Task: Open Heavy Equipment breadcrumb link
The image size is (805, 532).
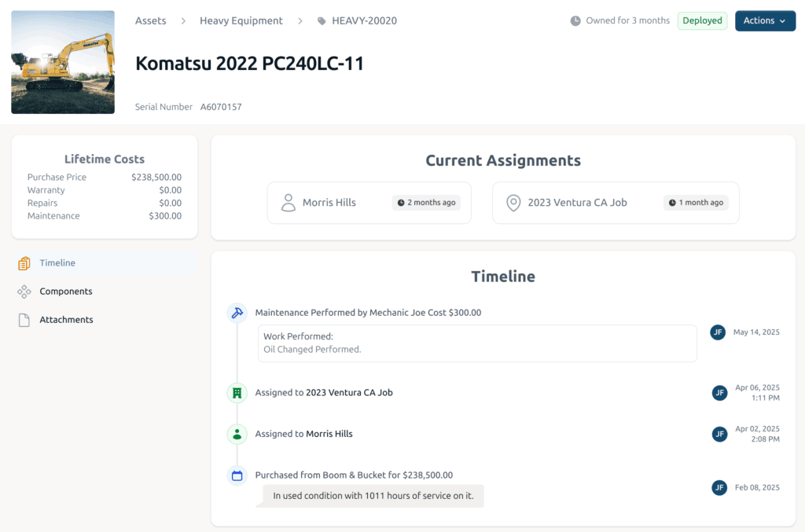Action: click(241, 21)
